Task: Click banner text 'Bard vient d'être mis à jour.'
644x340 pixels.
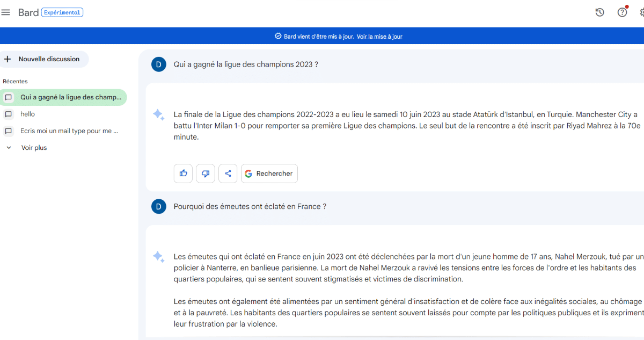Action: pyautogui.click(x=319, y=37)
